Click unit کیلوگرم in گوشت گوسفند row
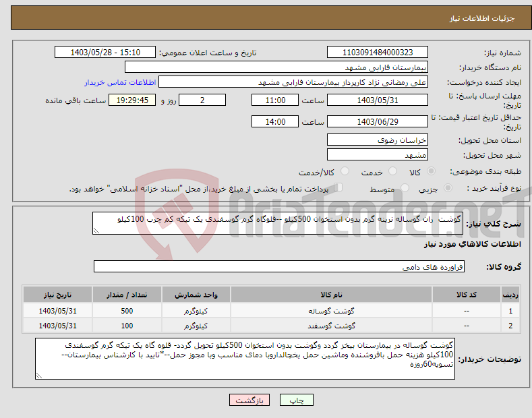The image size is (532, 418). tap(196, 326)
